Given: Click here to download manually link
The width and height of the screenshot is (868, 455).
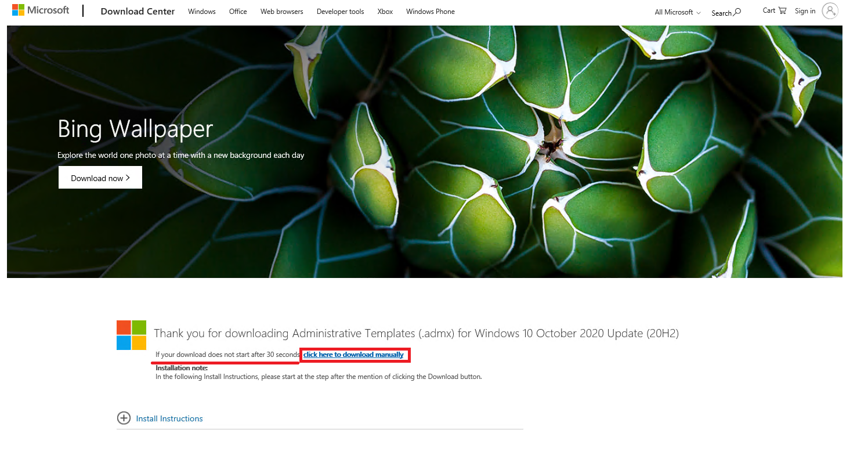Looking at the screenshot, I should (353, 355).
